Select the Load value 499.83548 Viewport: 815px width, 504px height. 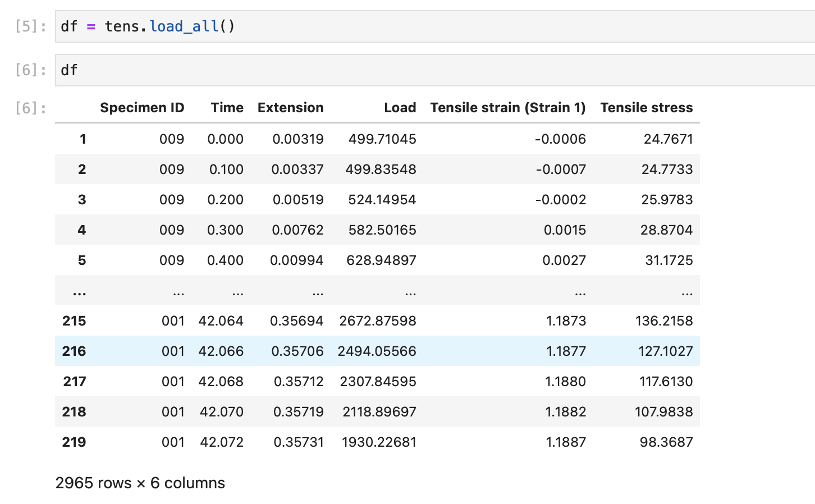381,169
